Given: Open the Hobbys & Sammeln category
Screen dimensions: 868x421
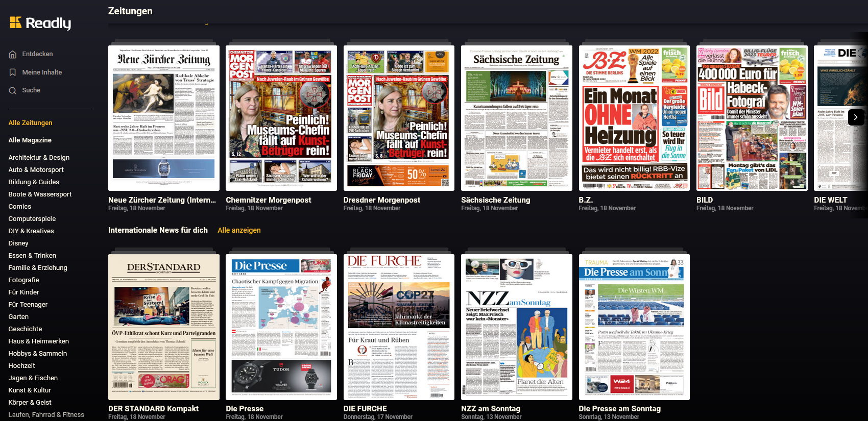Looking at the screenshot, I should [x=37, y=354].
